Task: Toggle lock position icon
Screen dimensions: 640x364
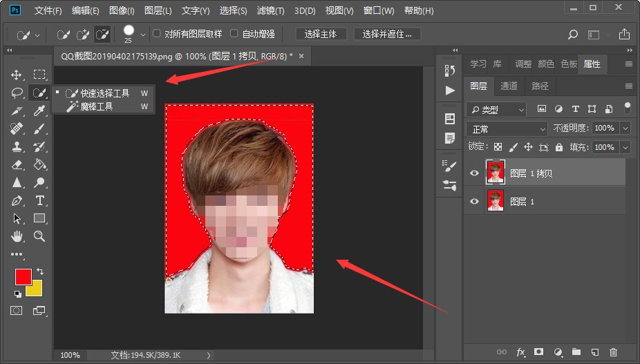Action: pos(528,147)
